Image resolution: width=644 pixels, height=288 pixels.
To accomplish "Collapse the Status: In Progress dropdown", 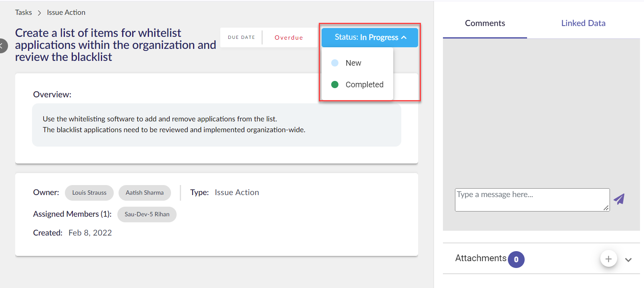I will pos(370,37).
